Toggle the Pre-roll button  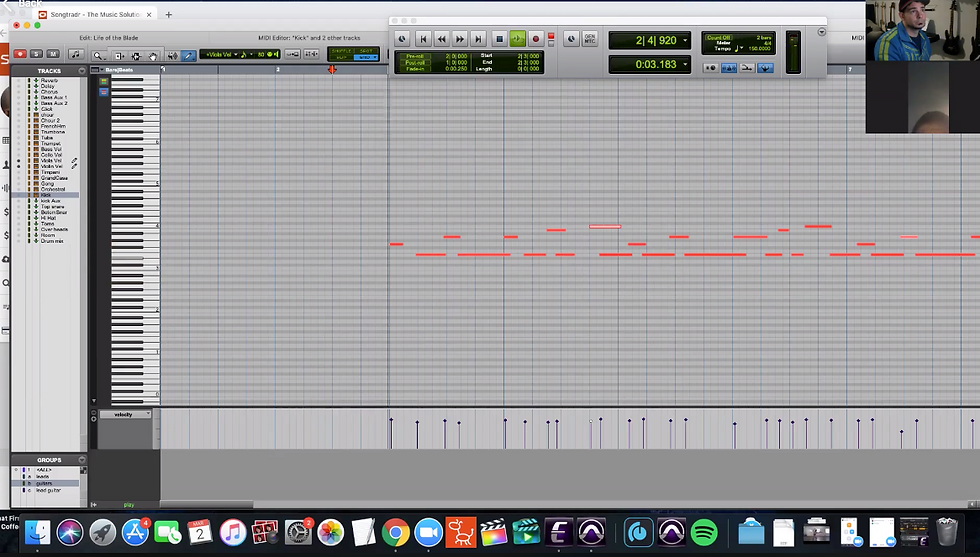tap(415, 56)
